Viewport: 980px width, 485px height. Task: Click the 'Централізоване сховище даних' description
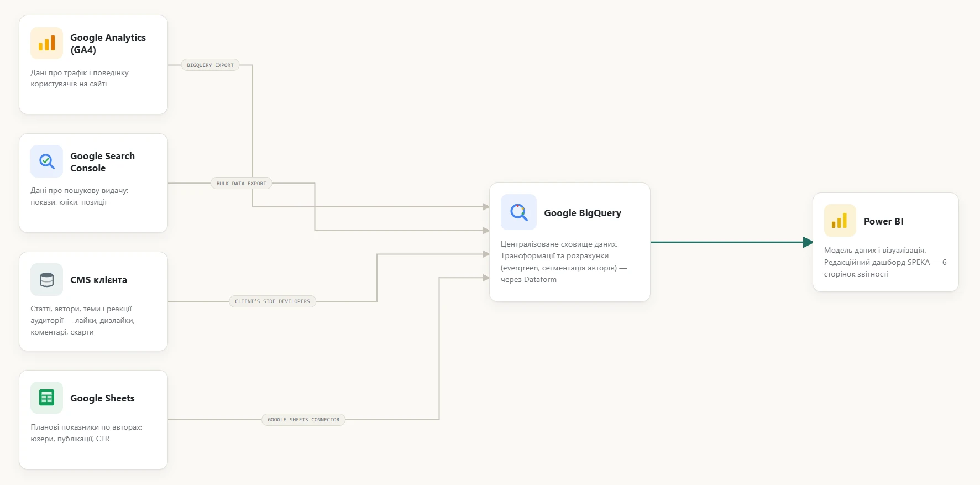coord(564,262)
